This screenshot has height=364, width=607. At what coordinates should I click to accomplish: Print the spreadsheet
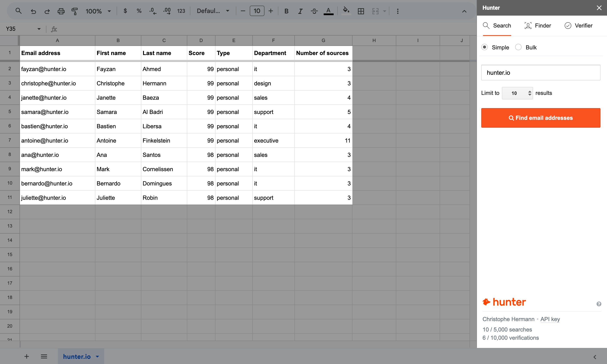61,11
